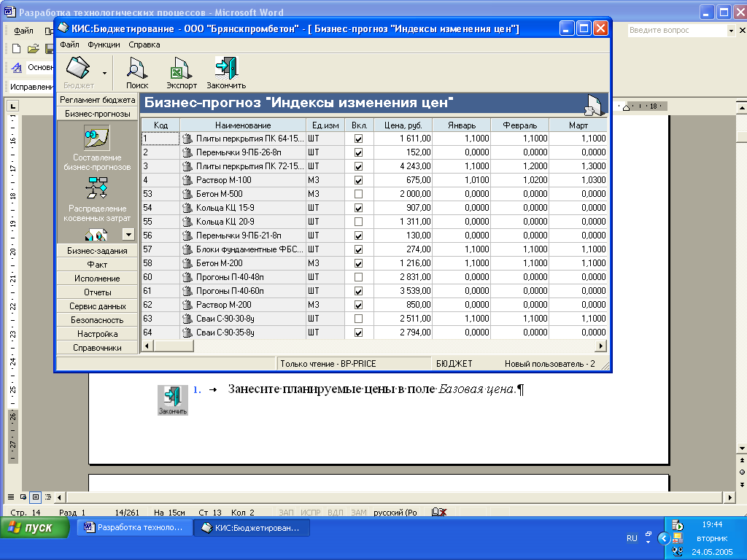This screenshot has height=560, width=747.
Task: Open Составление бизнес-прогнозов sidebar icon
Action: (97, 138)
